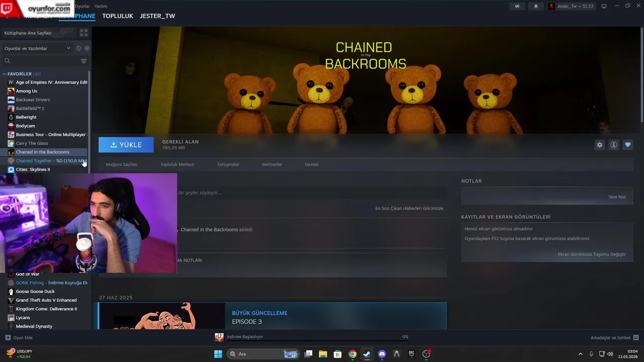This screenshot has height=362, width=644.
Task: Open Mağaza Sayfası link
Action: 121,164
